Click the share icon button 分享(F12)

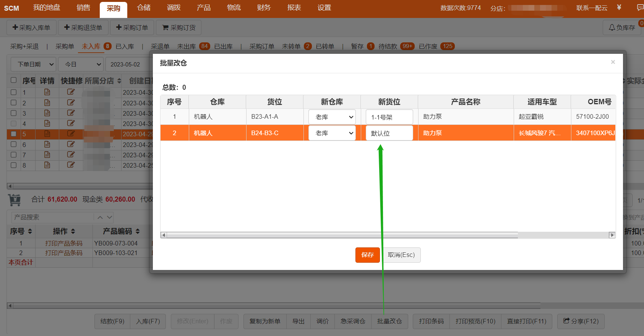point(581,321)
